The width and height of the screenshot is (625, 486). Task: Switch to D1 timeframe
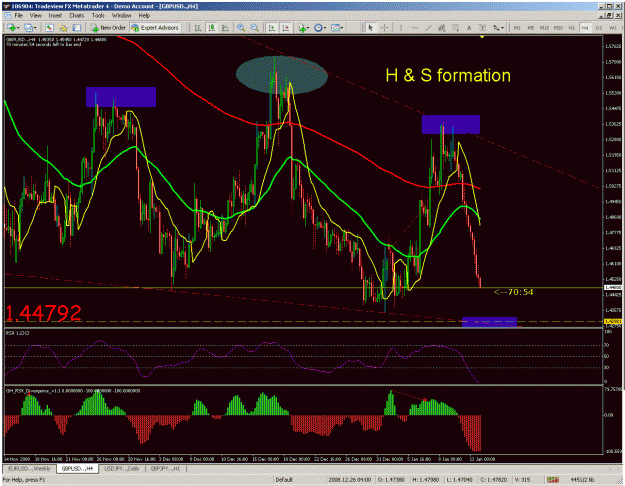click(599, 28)
